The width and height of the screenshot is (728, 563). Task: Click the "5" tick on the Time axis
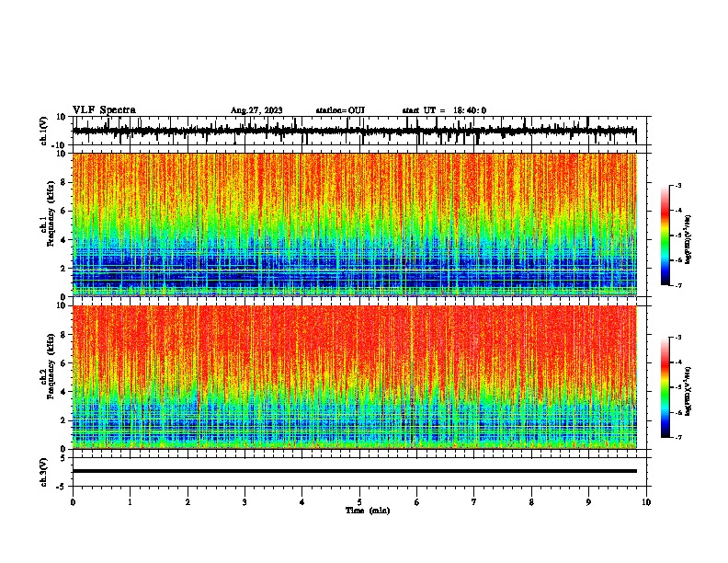[x=359, y=502]
